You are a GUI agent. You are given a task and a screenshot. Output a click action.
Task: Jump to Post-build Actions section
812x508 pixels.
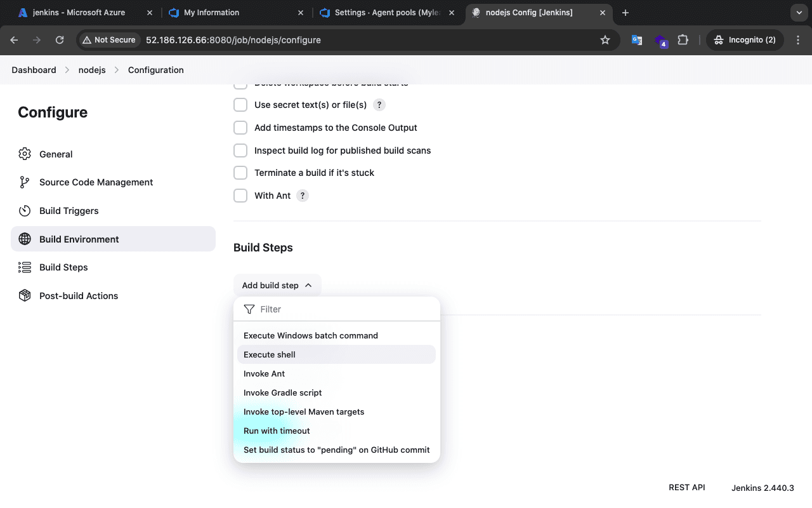[113, 295]
